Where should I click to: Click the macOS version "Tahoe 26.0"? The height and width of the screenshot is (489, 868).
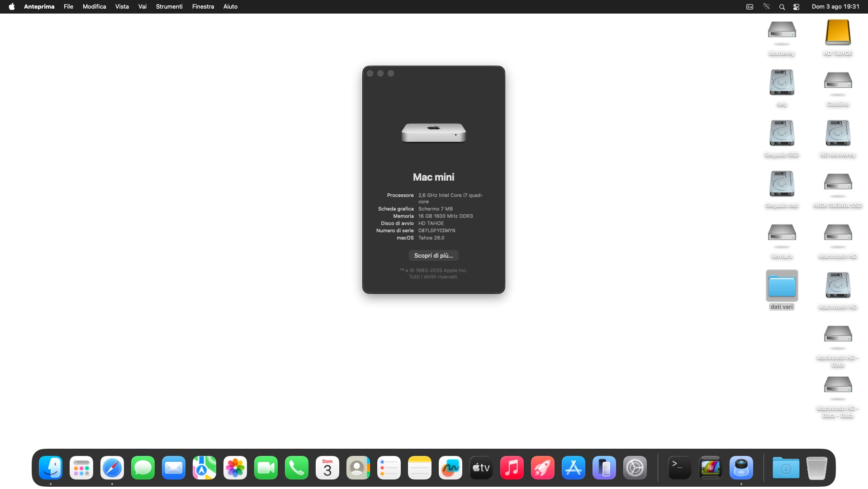click(432, 238)
